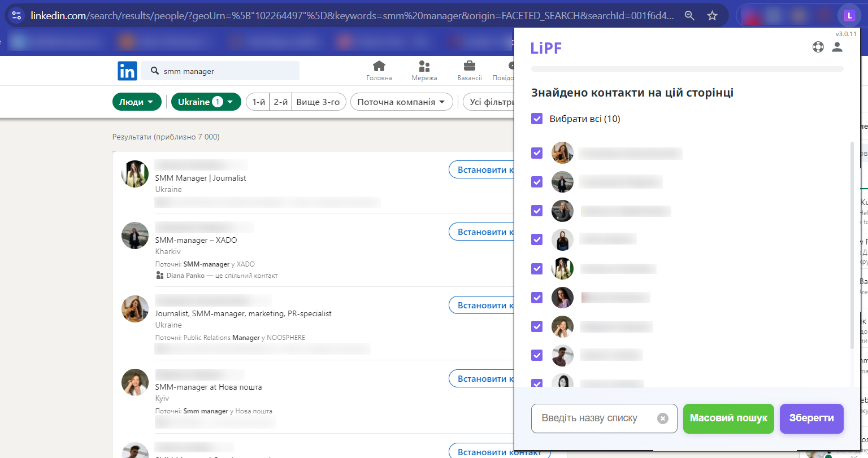868x458 pixels.
Task: Uncheck the third contact in LiPF list
Action: 537,211
